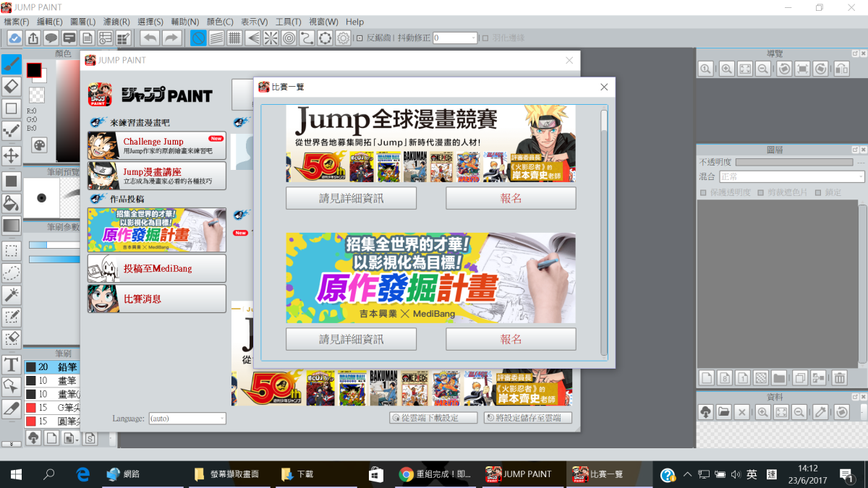Open the 濾鏡(R) menu
Image resolution: width=868 pixels, height=488 pixels.
(x=116, y=22)
